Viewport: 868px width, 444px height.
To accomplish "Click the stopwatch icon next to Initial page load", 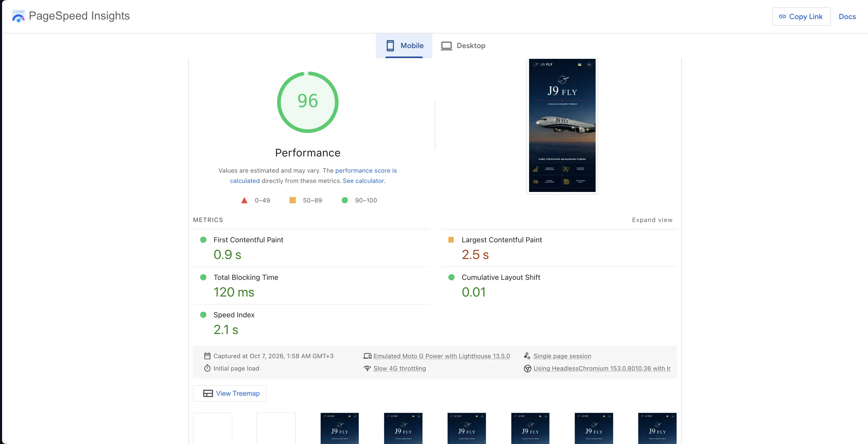I will point(207,368).
